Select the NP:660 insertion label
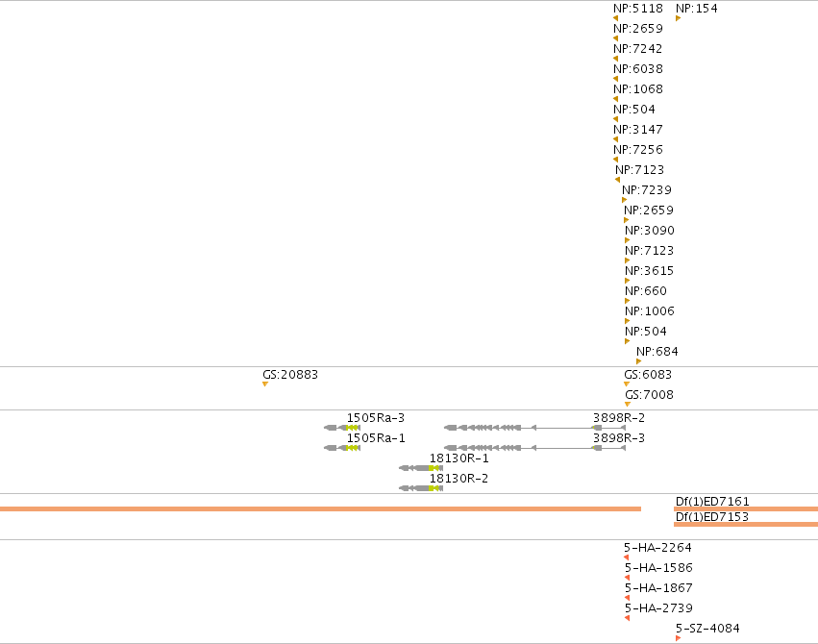This screenshot has height=644, width=818. click(x=646, y=291)
